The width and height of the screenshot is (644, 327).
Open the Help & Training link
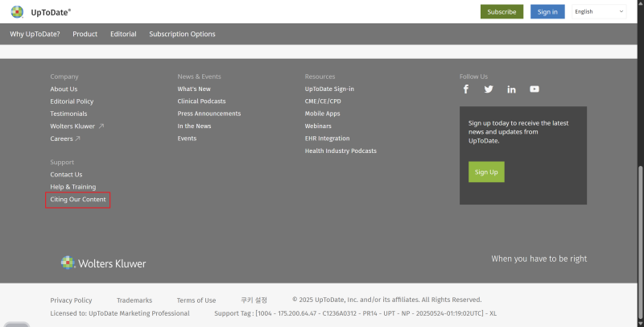[73, 187]
